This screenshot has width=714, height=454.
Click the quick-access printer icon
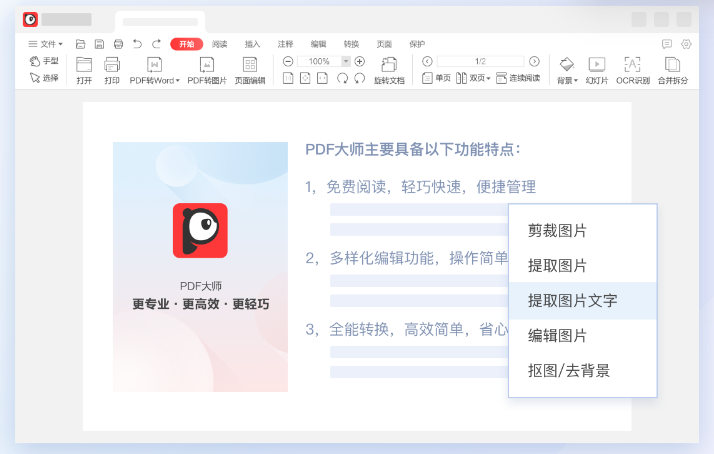tap(118, 44)
